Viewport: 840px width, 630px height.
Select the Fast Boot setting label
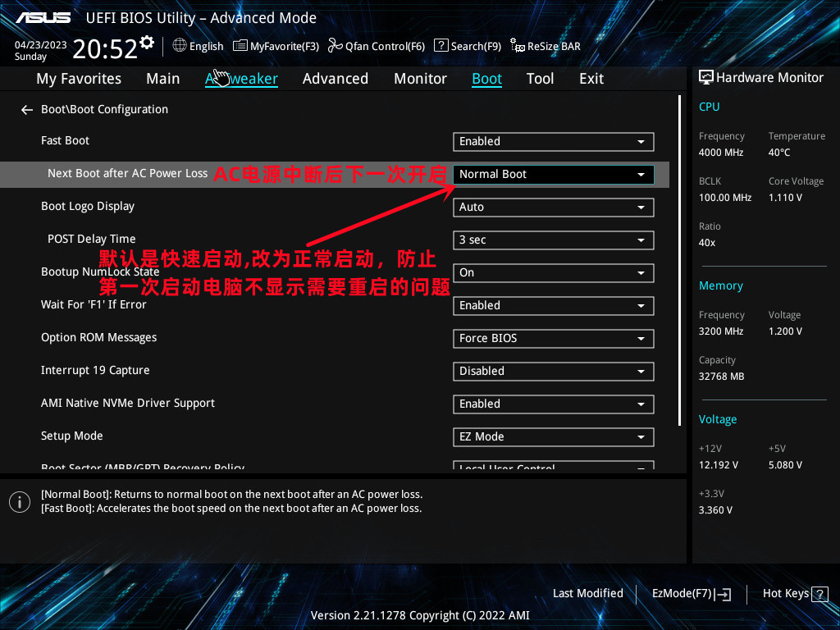66,141
